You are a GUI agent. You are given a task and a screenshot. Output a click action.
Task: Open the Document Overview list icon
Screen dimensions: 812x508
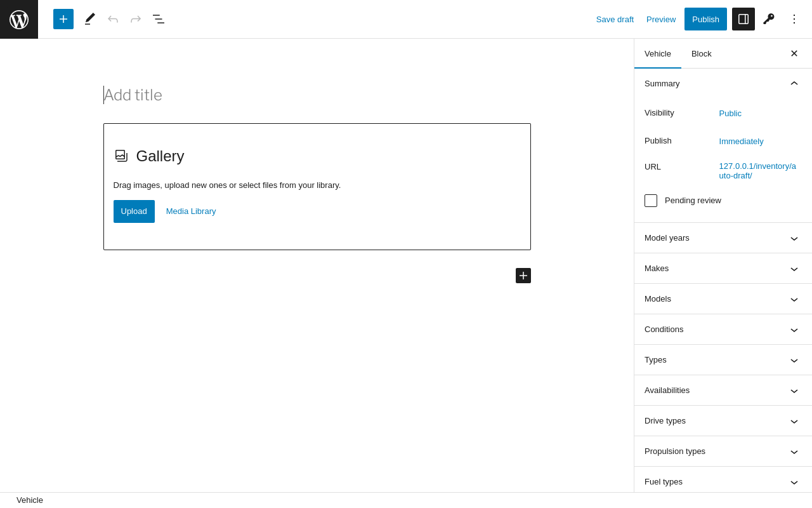(159, 19)
